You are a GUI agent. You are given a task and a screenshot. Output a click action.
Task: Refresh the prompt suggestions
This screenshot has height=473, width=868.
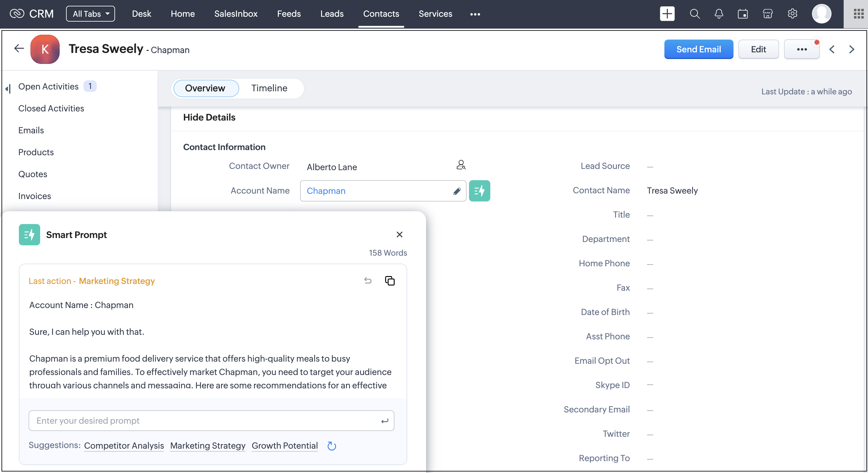(331, 446)
